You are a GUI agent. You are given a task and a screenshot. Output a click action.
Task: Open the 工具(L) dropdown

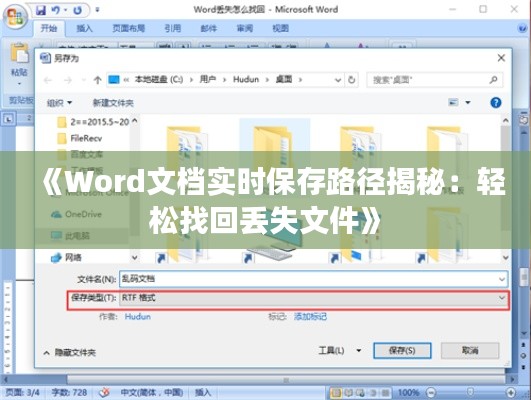[x=340, y=351]
